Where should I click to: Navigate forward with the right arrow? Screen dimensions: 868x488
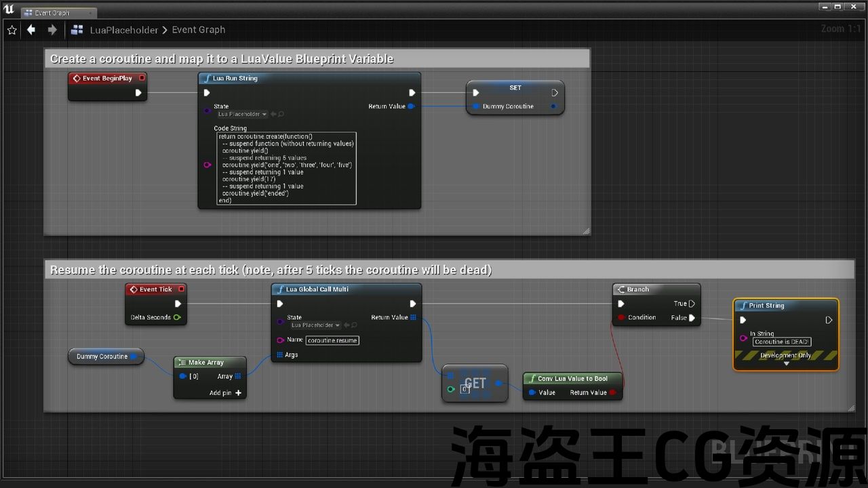[x=52, y=30]
